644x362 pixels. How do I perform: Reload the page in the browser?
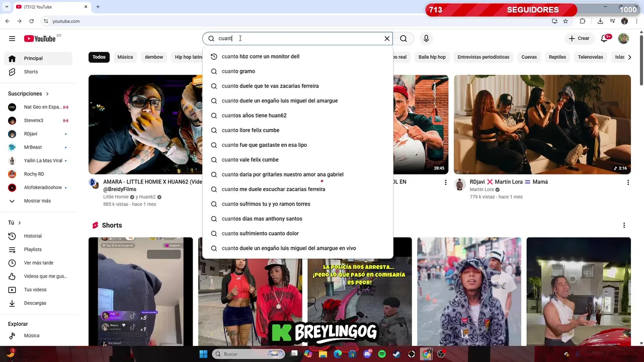(x=31, y=21)
